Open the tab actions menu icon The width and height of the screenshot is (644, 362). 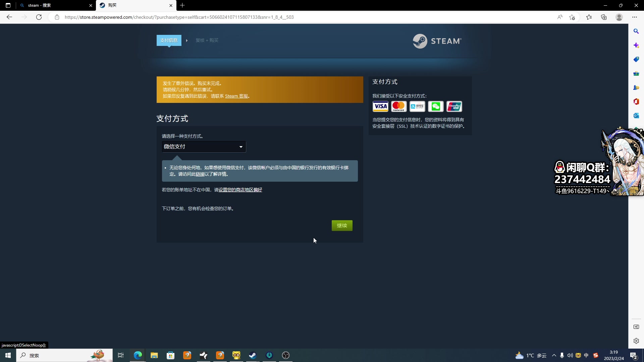coord(8,5)
